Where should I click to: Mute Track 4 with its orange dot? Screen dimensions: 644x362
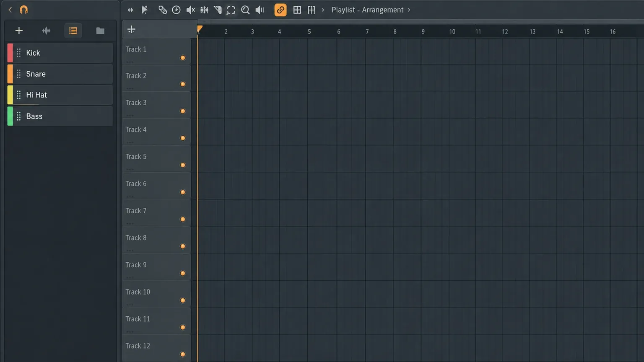pyautogui.click(x=183, y=138)
